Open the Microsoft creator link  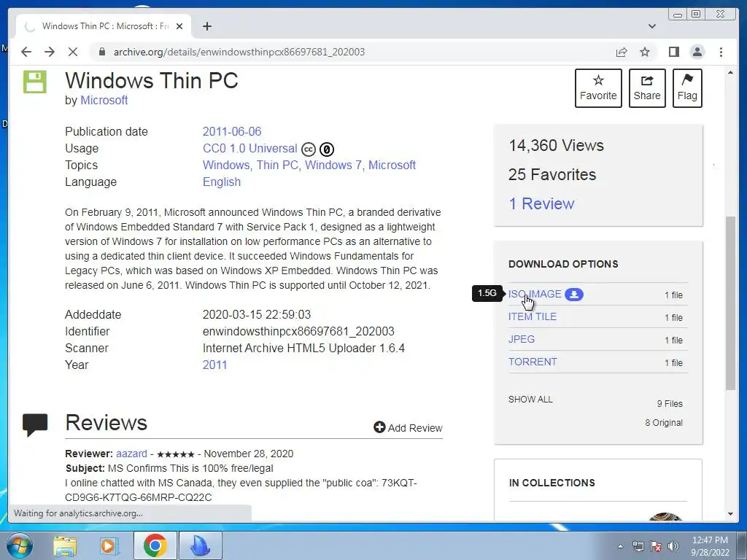tap(104, 100)
